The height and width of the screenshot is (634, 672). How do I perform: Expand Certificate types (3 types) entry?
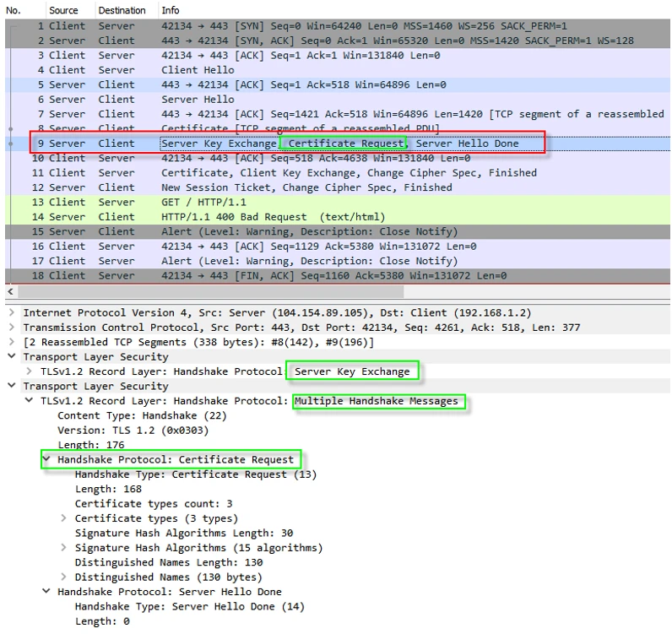[x=64, y=518]
